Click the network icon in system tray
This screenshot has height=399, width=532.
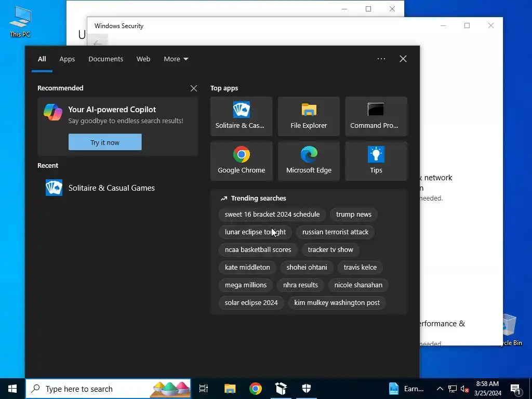(x=453, y=389)
